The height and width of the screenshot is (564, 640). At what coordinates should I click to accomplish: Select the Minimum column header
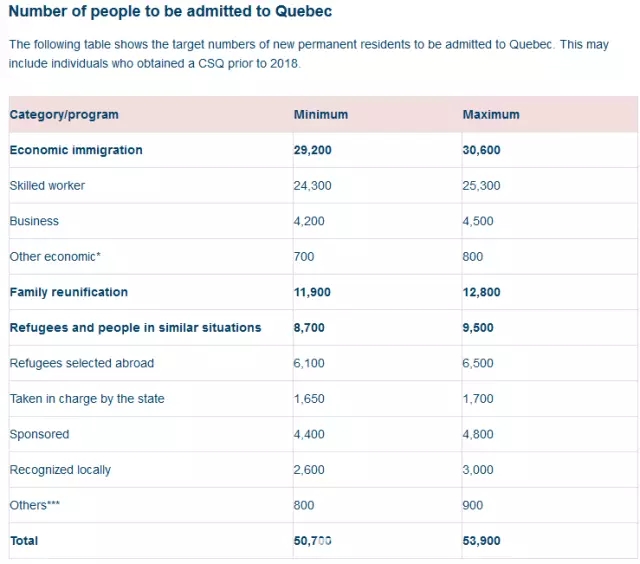[321, 115]
